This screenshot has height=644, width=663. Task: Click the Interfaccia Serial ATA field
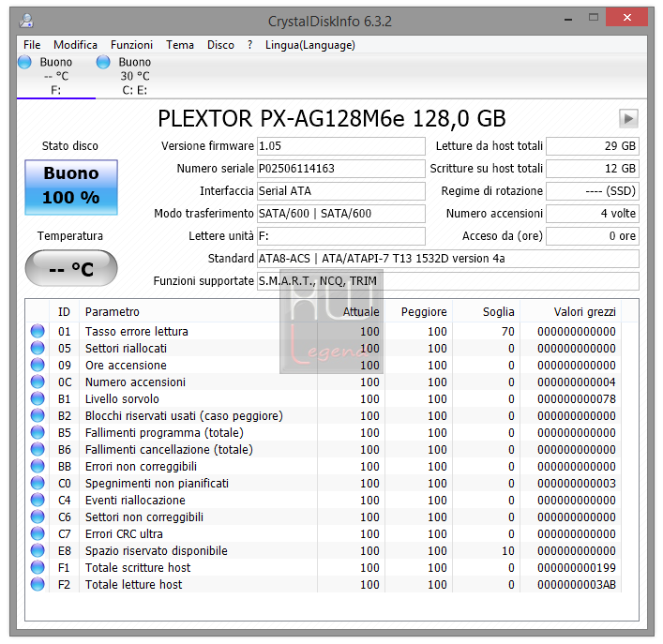(x=340, y=191)
